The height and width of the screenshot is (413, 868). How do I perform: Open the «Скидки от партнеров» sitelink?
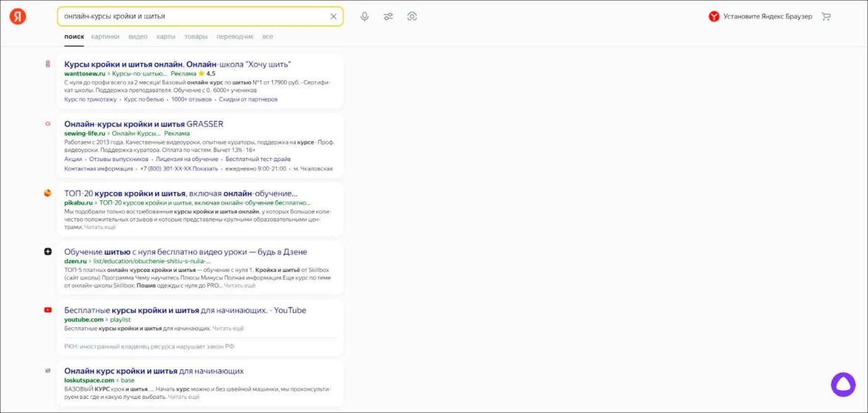coord(248,99)
